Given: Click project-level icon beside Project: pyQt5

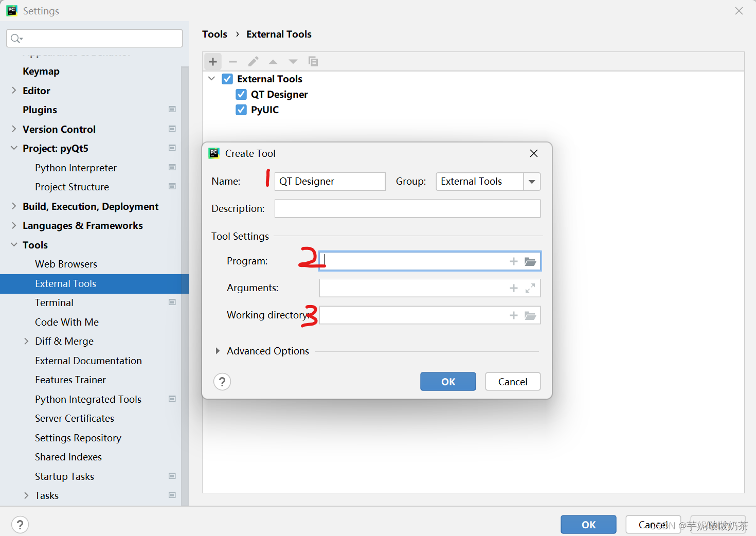Looking at the screenshot, I should pyautogui.click(x=172, y=148).
